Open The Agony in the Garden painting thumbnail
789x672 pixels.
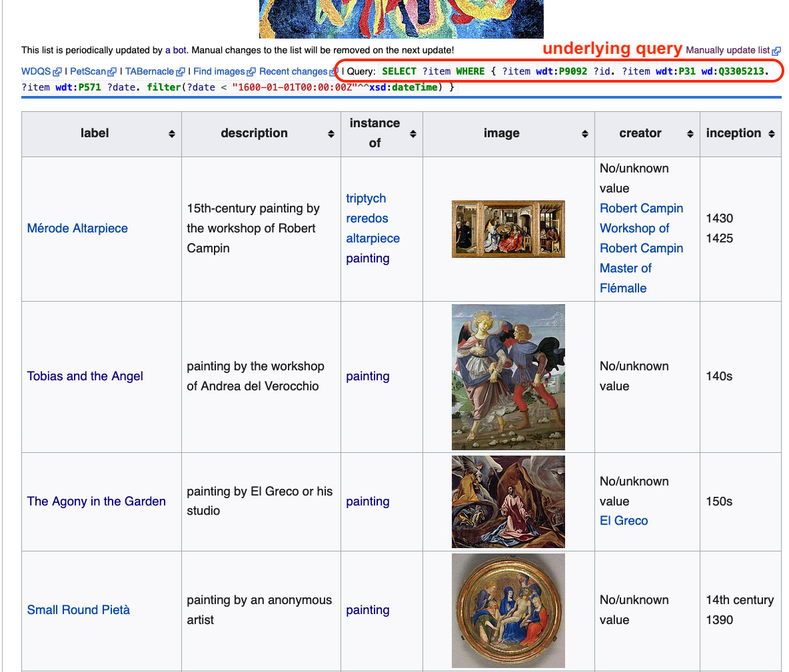508,502
